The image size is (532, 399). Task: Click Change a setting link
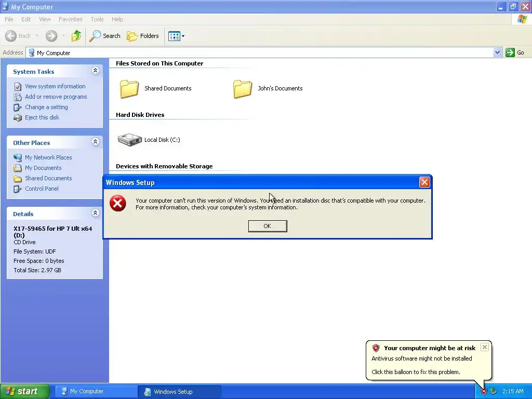coord(46,107)
